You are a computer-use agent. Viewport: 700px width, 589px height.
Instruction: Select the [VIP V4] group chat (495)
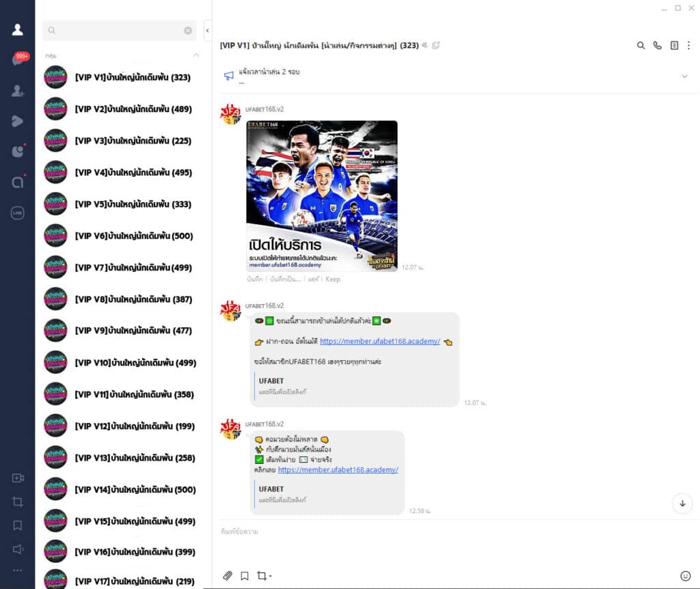click(122, 172)
